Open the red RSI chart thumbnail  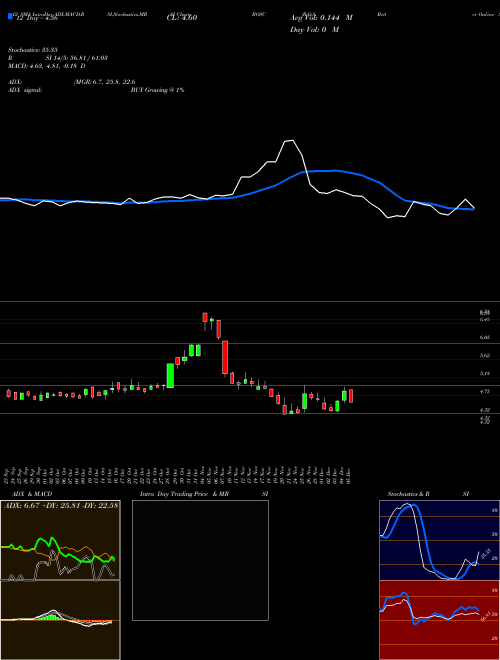439,620
